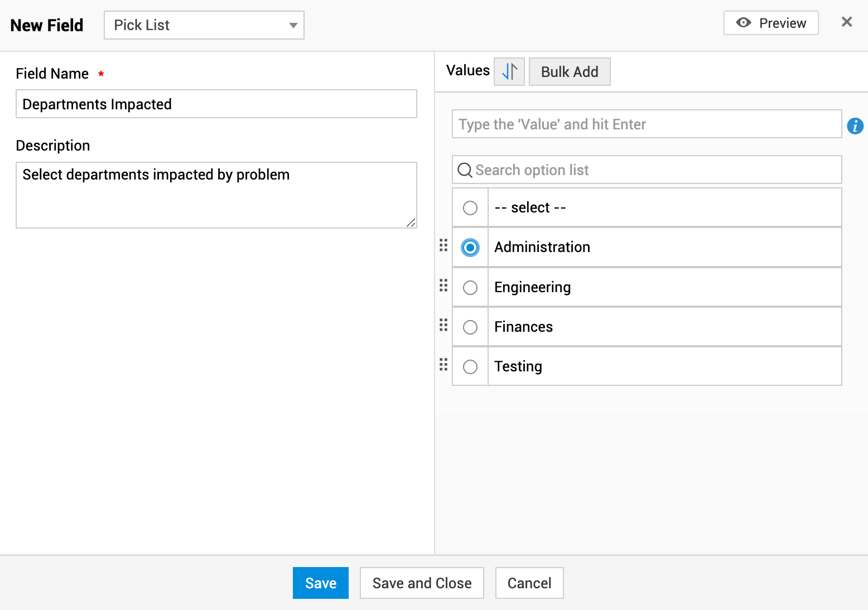Click the blue Save button
The height and width of the screenshot is (610, 868).
tap(320, 583)
